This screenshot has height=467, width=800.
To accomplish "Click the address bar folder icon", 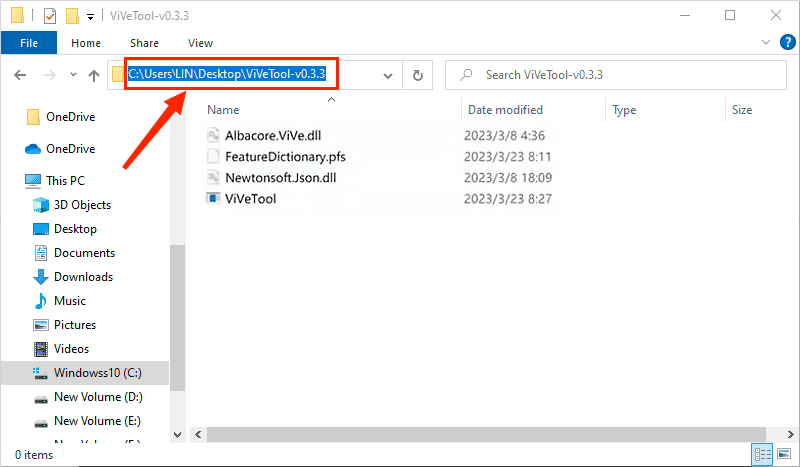I will click(x=118, y=75).
